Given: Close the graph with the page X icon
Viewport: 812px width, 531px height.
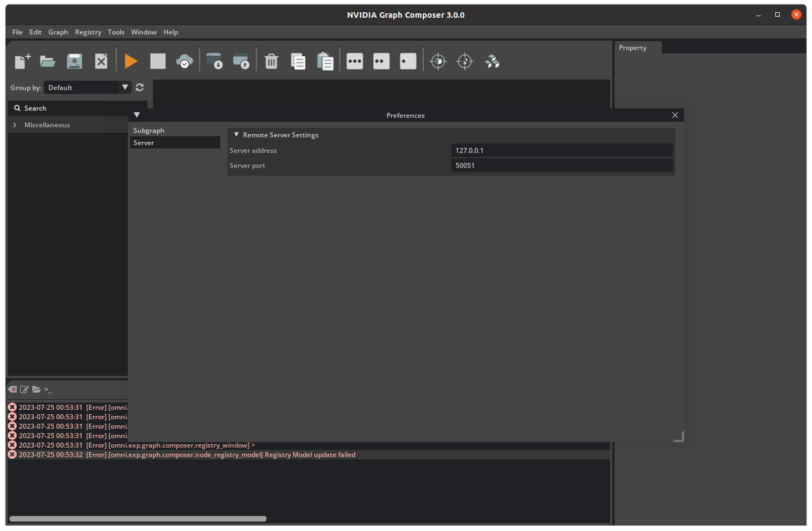Looking at the screenshot, I should coord(101,61).
